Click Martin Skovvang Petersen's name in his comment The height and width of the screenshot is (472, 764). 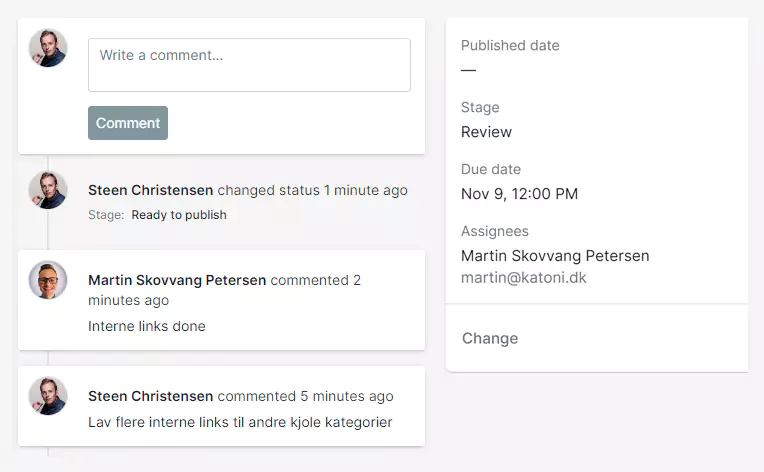pos(177,280)
